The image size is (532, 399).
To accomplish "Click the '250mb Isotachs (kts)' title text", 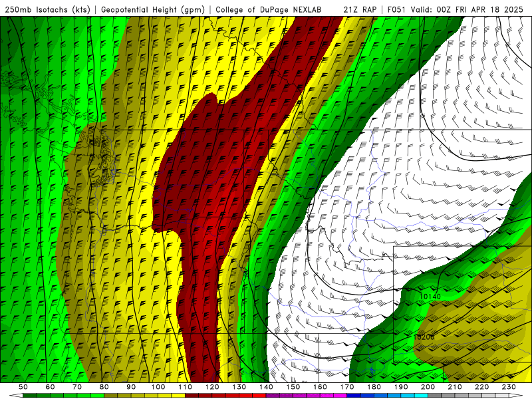I will tap(47, 9).
